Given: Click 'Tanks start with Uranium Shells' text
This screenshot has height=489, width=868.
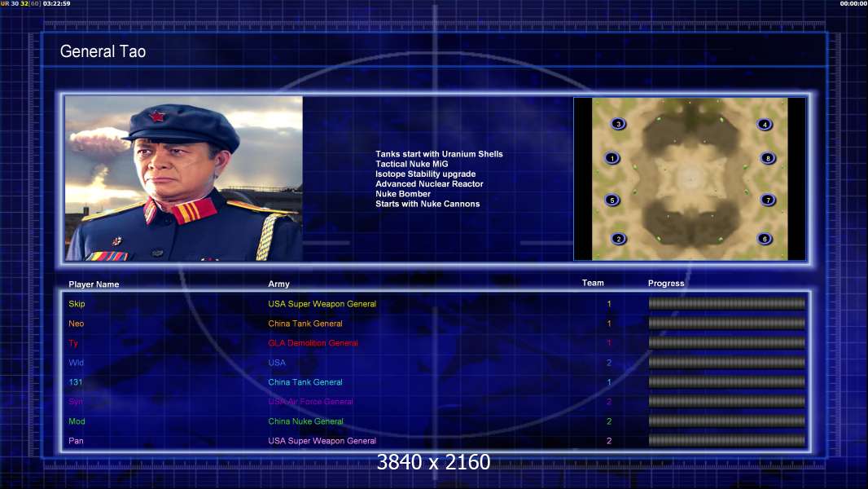Looking at the screenshot, I should pyautogui.click(x=439, y=154).
